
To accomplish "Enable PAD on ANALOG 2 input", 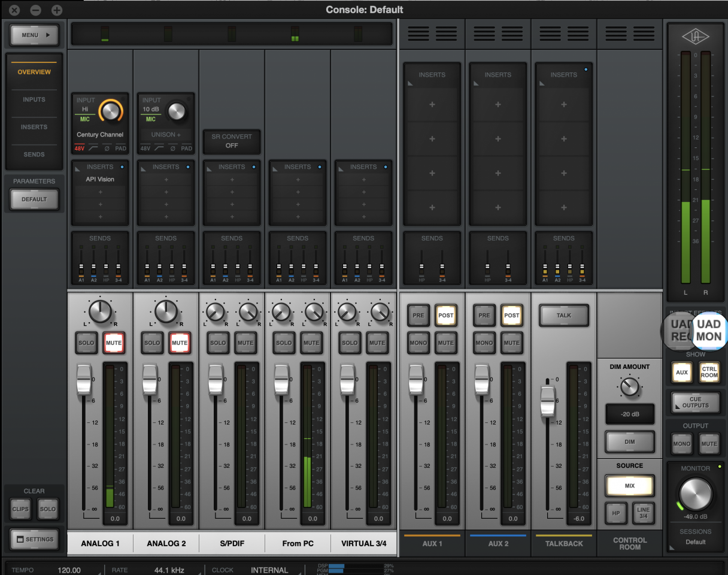I will pos(187,148).
